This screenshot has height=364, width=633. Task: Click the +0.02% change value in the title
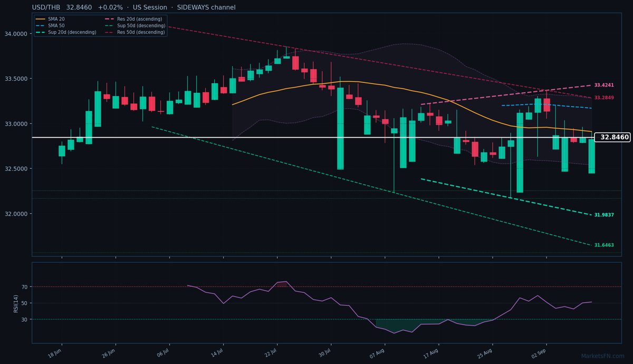[110, 7]
